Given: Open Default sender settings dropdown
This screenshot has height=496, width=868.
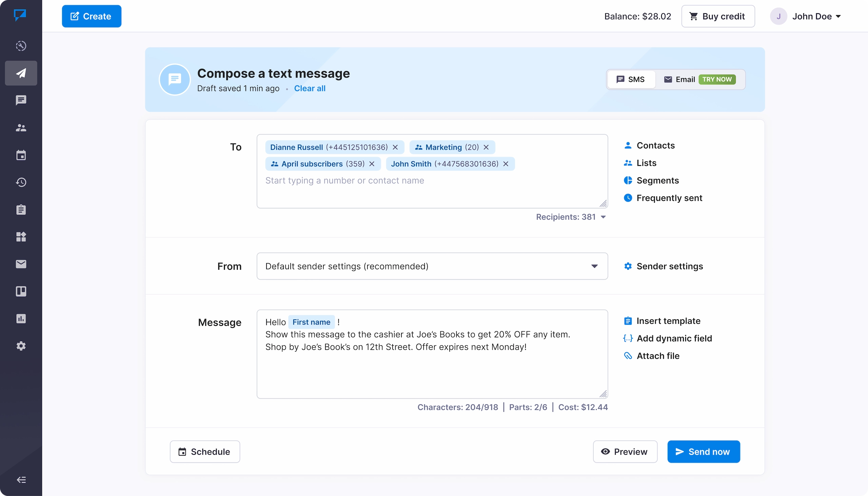Looking at the screenshot, I should pos(432,266).
